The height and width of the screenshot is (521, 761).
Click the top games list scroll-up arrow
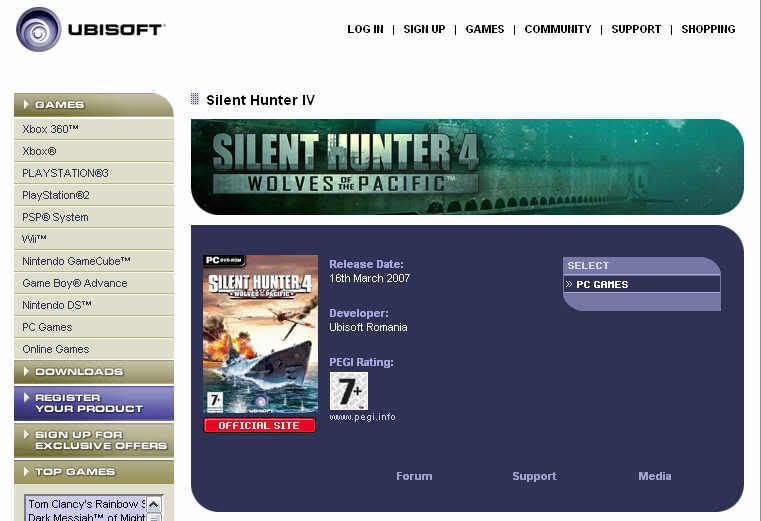pyautogui.click(x=154, y=504)
